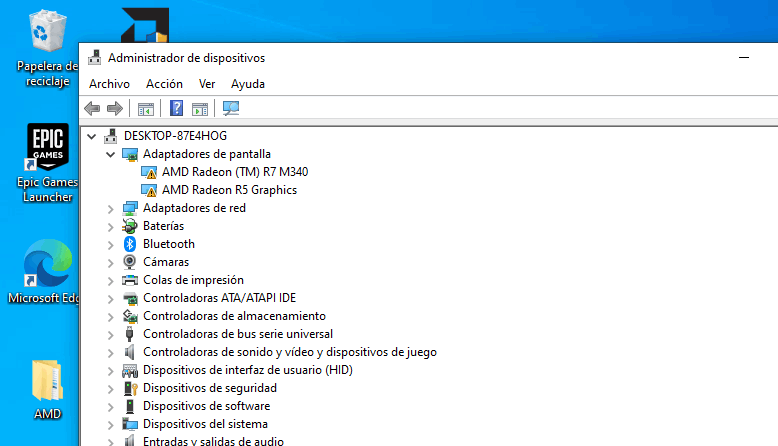Screen dimensions: 778x446
Task: Click the Administrador de dispositivos title icon
Action: point(95,58)
